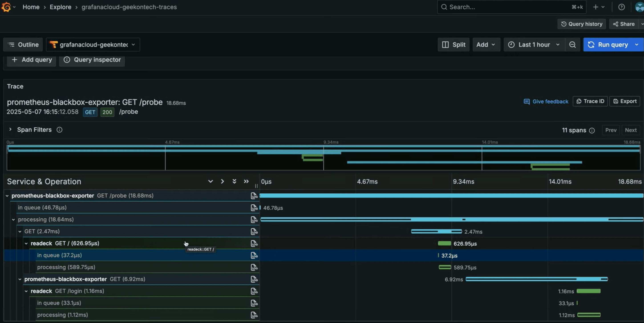Open the Grafana home menu via the logo

[7, 7]
